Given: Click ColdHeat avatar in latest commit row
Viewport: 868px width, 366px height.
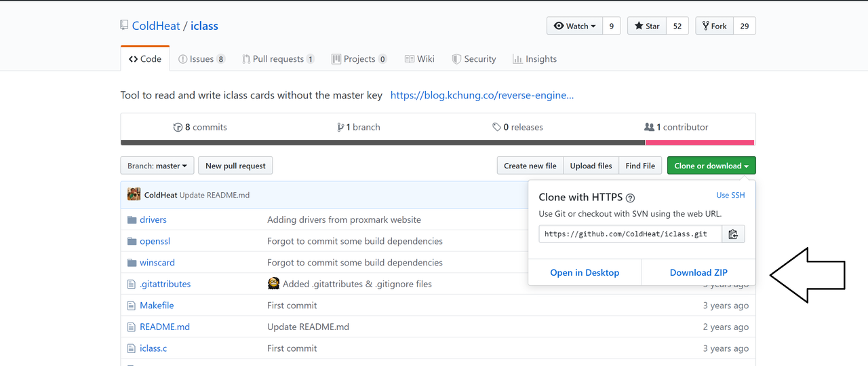Looking at the screenshot, I should coord(134,194).
